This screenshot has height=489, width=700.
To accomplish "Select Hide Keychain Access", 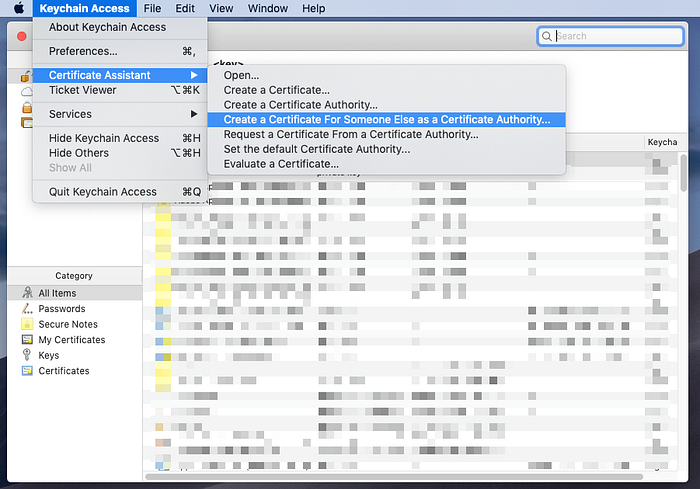I will coord(120,138).
